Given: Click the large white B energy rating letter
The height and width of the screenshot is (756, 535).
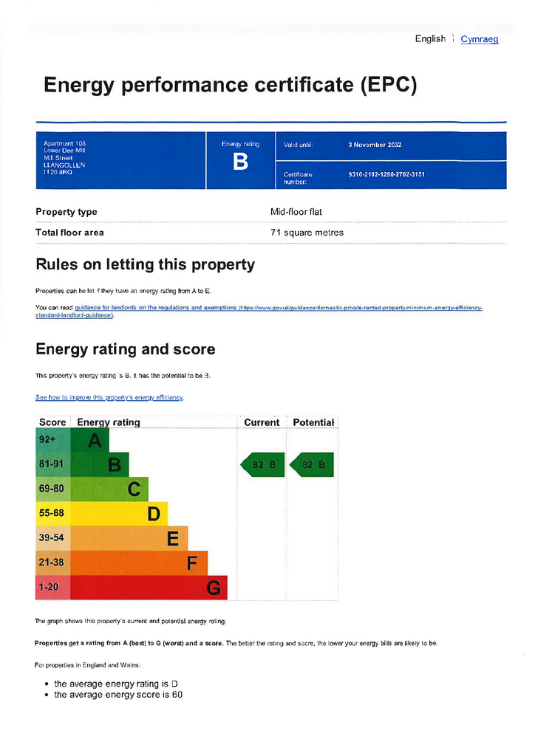Looking at the screenshot, I should click(x=240, y=163).
